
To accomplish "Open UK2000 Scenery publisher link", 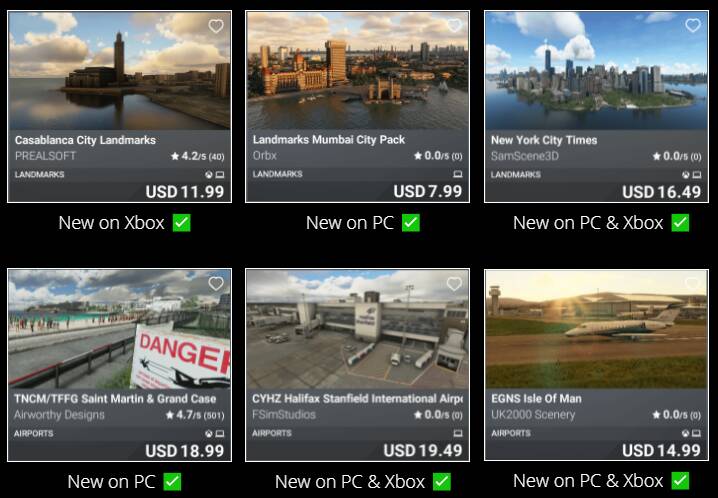I will (533, 415).
